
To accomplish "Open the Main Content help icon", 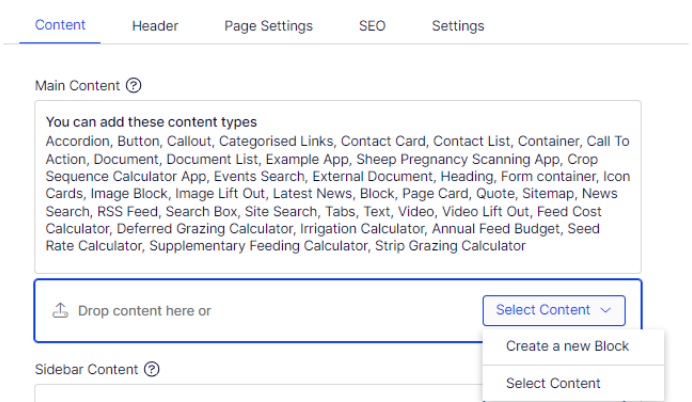I will tap(133, 85).
